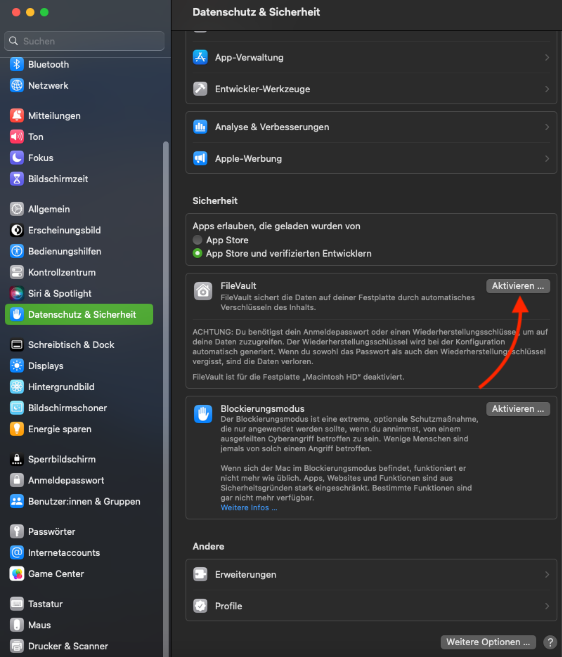Select the App Store radio button
The width and height of the screenshot is (562, 657).
tap(197, 240)
